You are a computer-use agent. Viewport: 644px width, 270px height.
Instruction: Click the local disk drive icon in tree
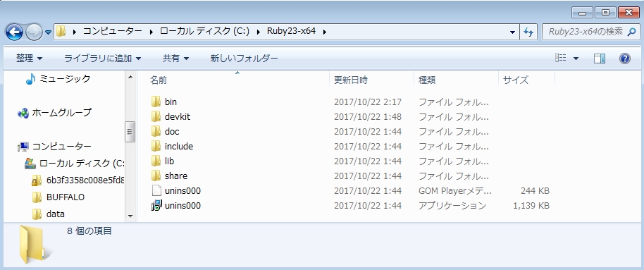coord(30,164)
